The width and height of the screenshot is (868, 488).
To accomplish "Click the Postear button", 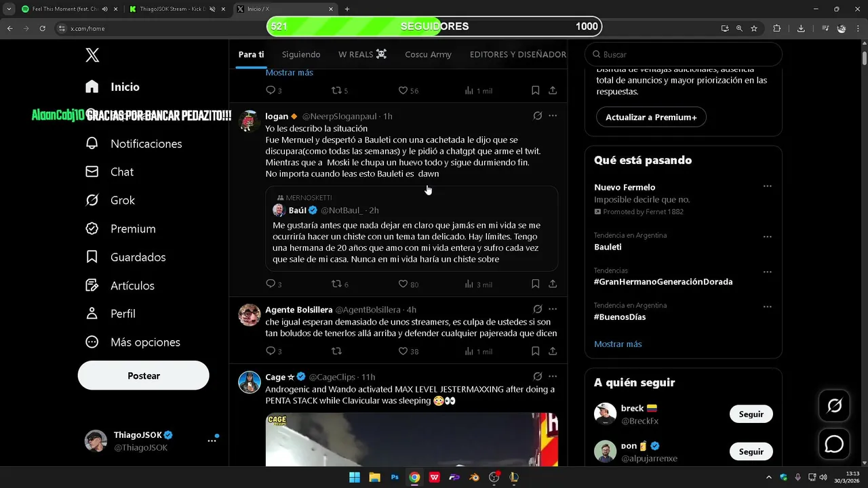I will pos(144,375).
